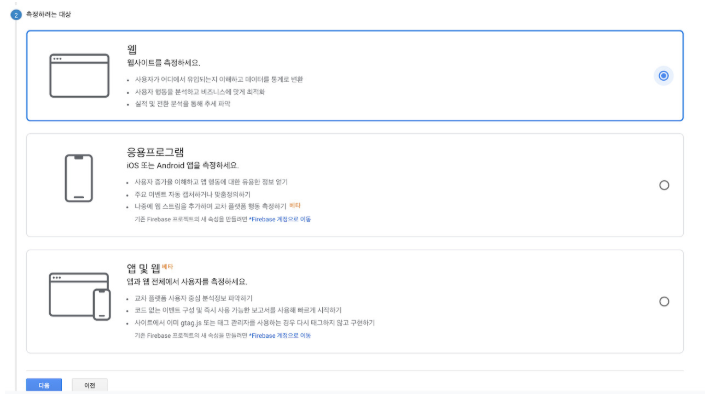Click the iOS 또는 Android subtitle text

(182, 166)
